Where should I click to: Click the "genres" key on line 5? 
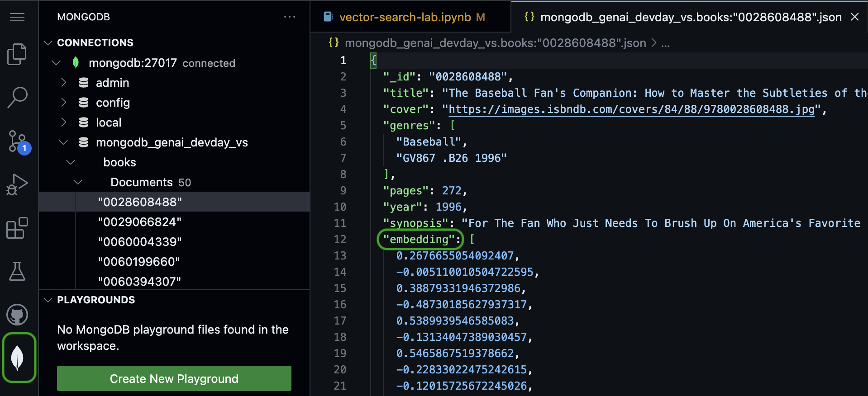(409, 126)
